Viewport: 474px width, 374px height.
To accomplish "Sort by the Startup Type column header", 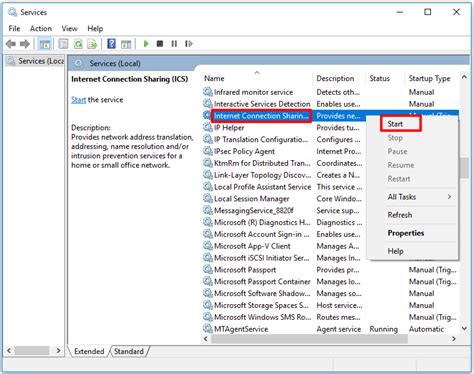I will coord(429,78).
